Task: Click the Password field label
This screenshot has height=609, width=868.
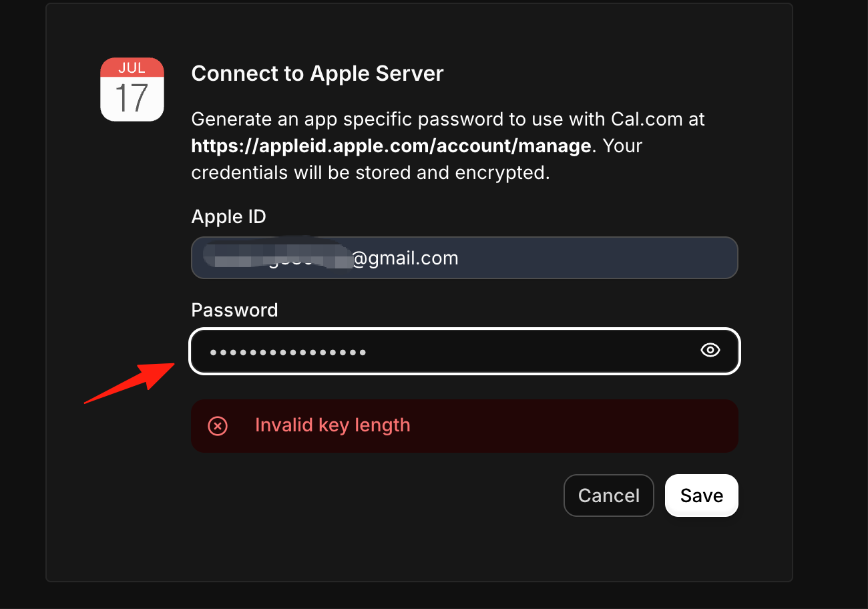Action: (234, 311)
